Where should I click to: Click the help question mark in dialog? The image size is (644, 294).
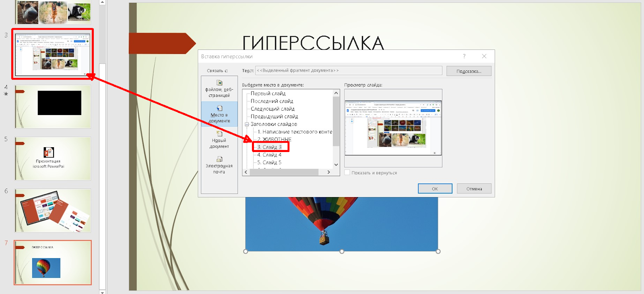[464, 56]
